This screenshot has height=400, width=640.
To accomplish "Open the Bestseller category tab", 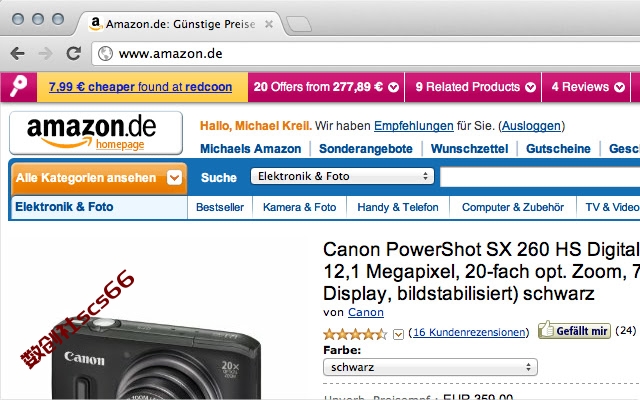I will click(220, 207).
